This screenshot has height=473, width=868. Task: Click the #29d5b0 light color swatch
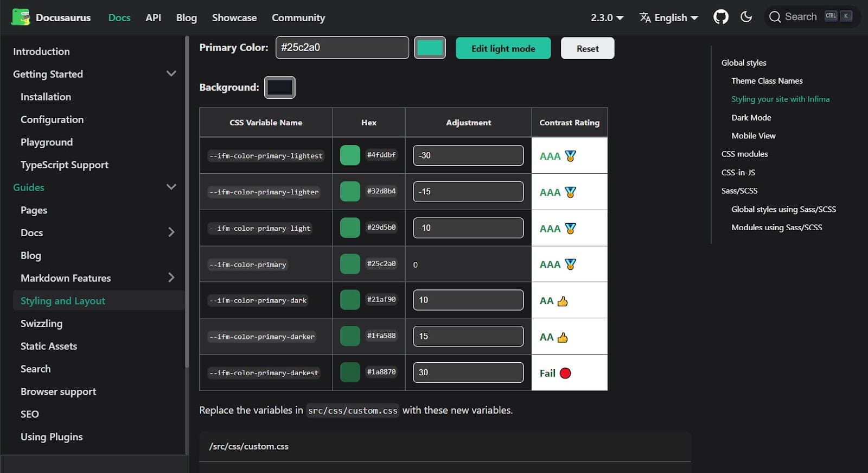pos(350,228)
